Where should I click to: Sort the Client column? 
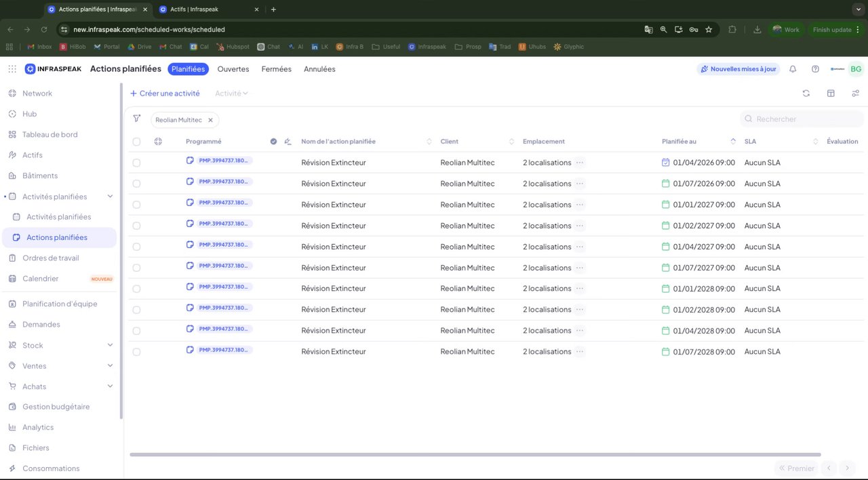[511, 142]
